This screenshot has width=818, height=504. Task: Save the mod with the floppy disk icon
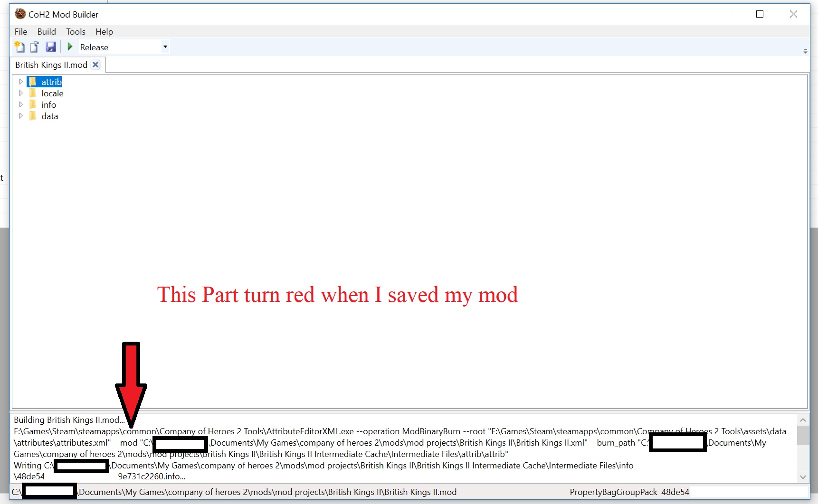[51, 47]
